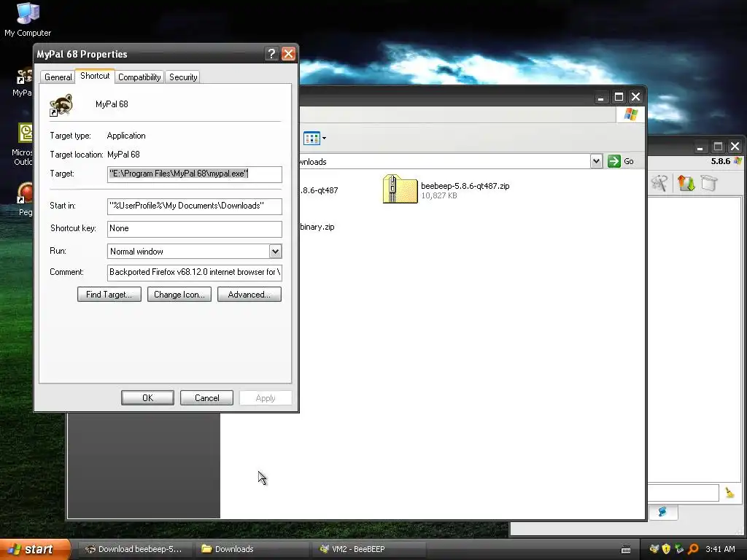
Task: Click the on-screen keyboard icon in taskbar
Action: [x=626, y=550]
